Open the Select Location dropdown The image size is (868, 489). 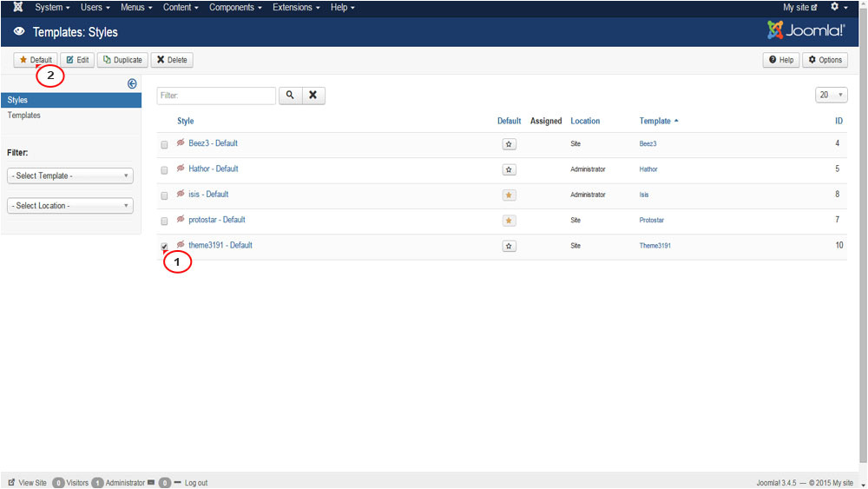coord(70,206)
